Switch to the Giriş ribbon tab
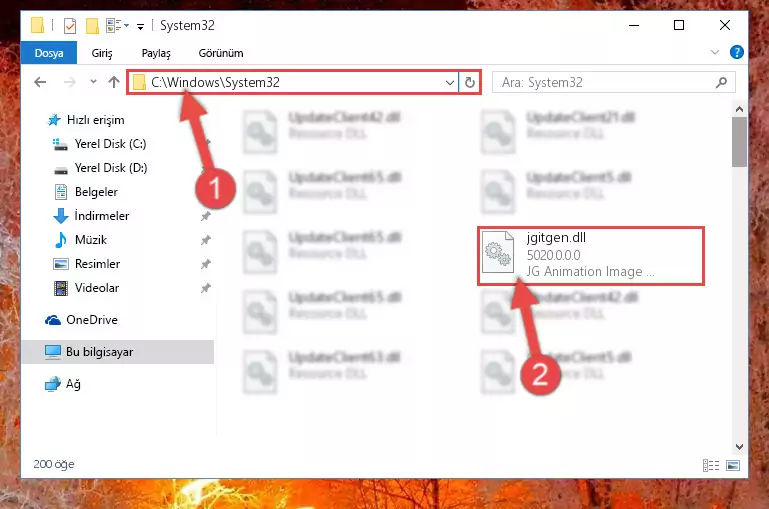The height and width of the screenshot is (509, 769). tap(102, 53)
